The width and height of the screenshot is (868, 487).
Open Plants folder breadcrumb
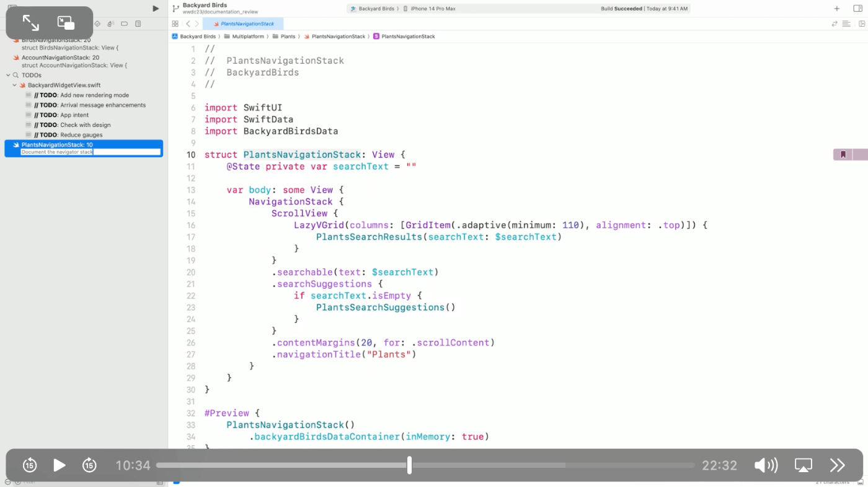(x=284, y=37)
